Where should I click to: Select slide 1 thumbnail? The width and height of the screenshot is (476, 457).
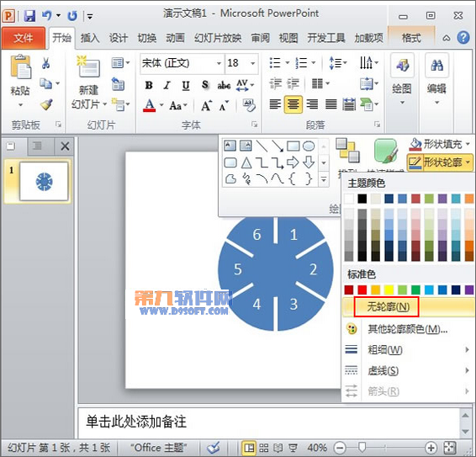click(44, 182)
